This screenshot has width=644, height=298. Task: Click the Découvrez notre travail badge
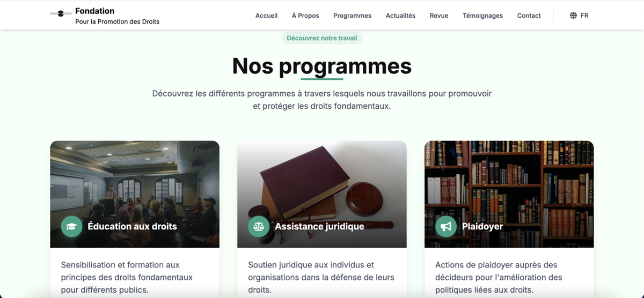tap(322, 38)
